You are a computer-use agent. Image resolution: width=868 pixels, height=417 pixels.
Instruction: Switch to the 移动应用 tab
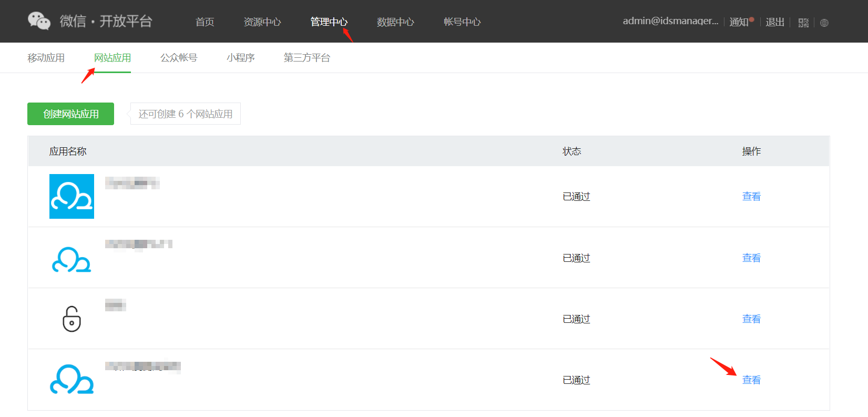(46, 58)
